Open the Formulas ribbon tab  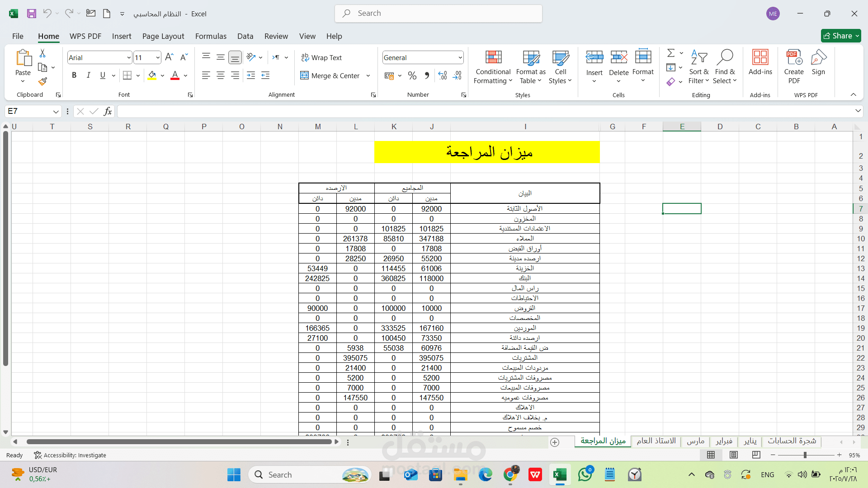tap(211, 36)
